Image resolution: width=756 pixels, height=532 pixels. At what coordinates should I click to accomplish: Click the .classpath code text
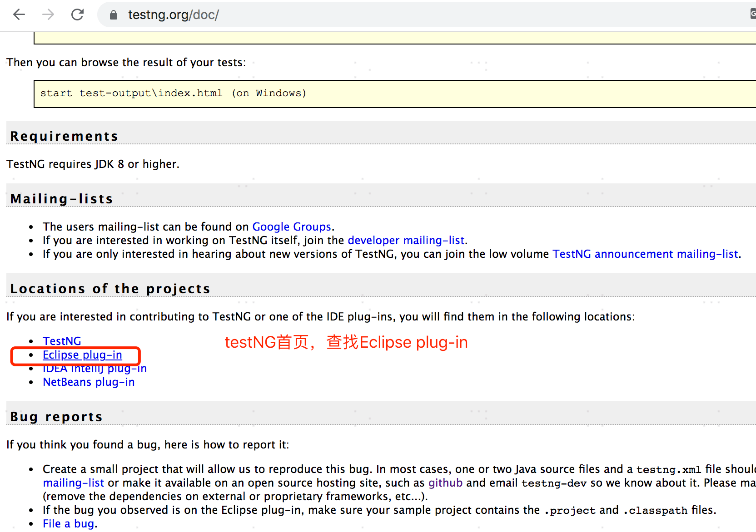coord(655,511)
